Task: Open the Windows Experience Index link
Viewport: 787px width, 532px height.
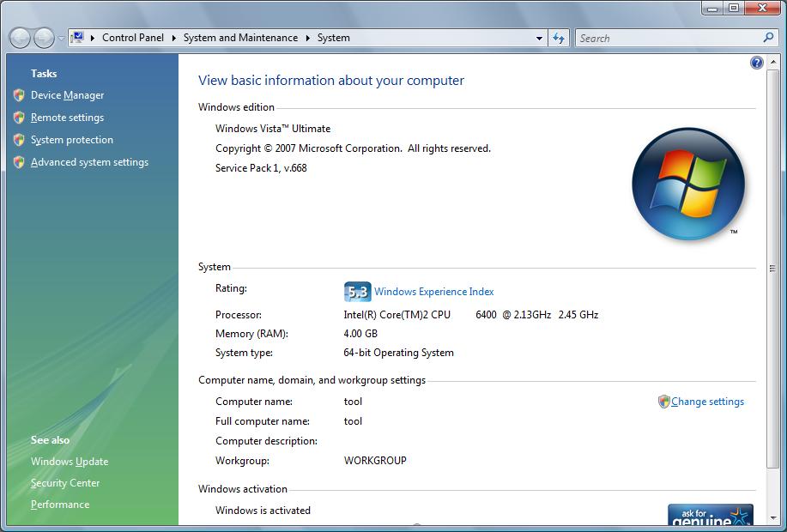Action: [434, 292]
